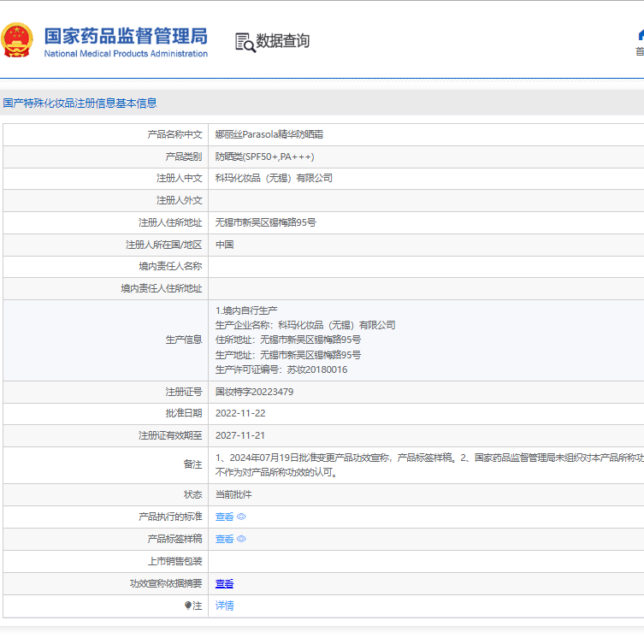Click the 上市销售包装 label cell
This screenshot has width=644, height=644.
point(105,561)
